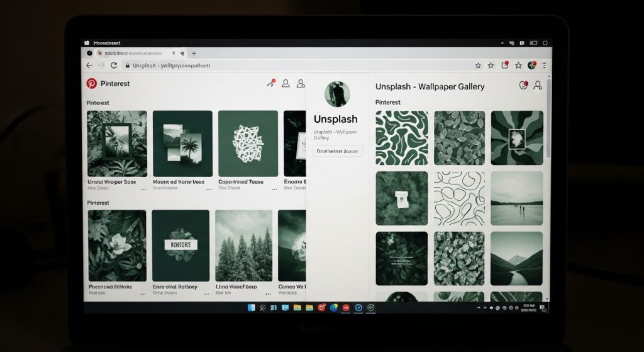
Task: Open the colorful browser profile avatar
Action: click(x=532, y=65)
